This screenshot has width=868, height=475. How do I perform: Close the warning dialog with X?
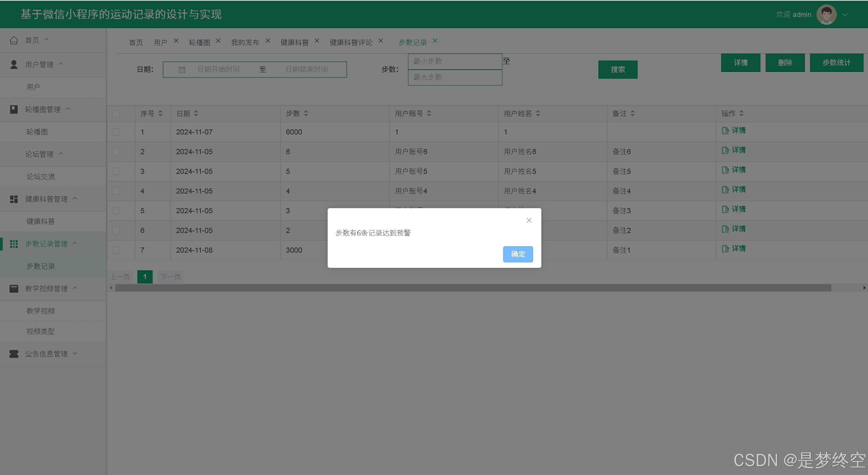[x=529, y=220]
